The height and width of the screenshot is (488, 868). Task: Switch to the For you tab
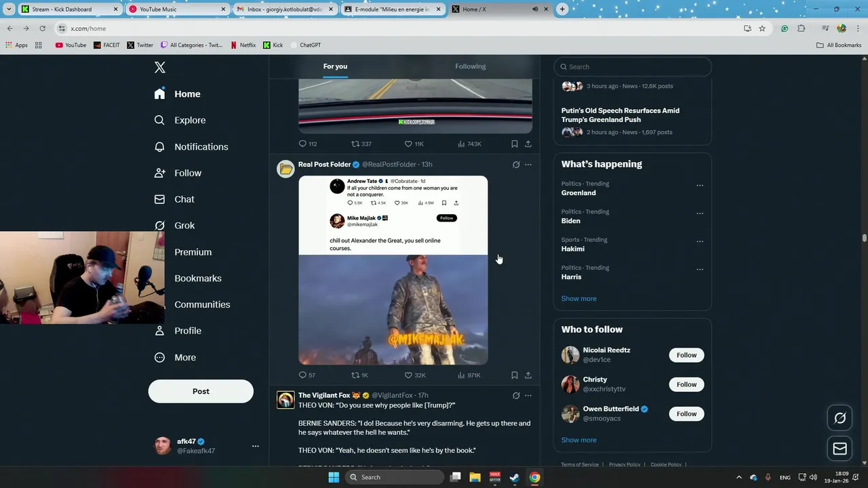tap(335, 66)
